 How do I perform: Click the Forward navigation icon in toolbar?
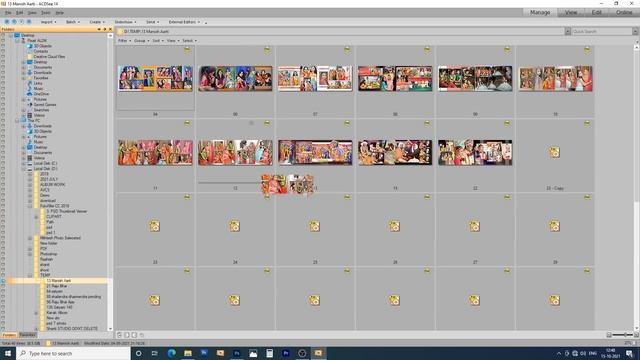coord(14,22)
